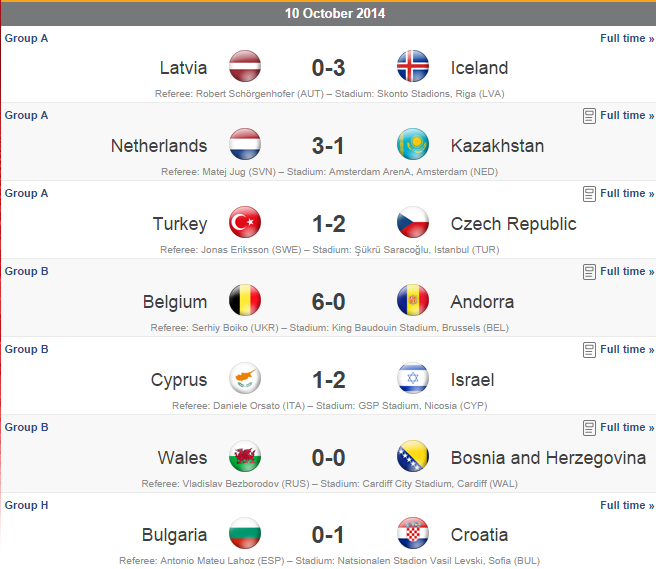Image resolution: width=656 pixels, height=569 pixels.
Task: Click the 6-0 score for Belgium–Andorra
Action: click(328, 302)
